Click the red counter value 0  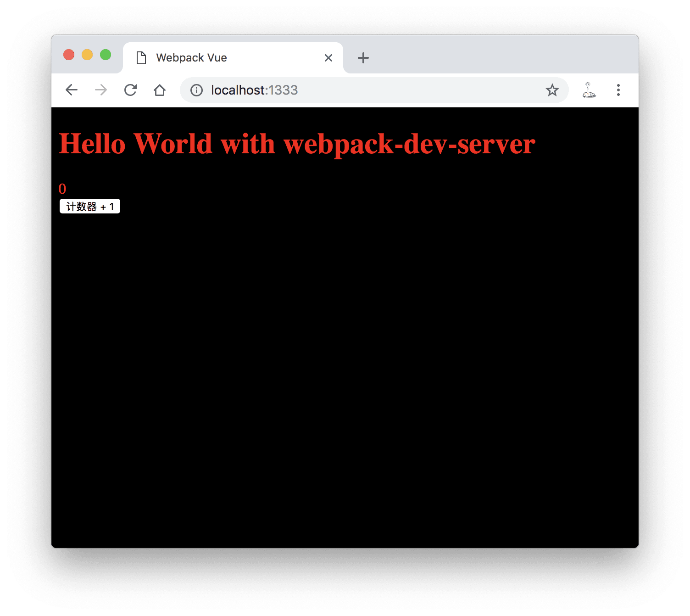62,189
